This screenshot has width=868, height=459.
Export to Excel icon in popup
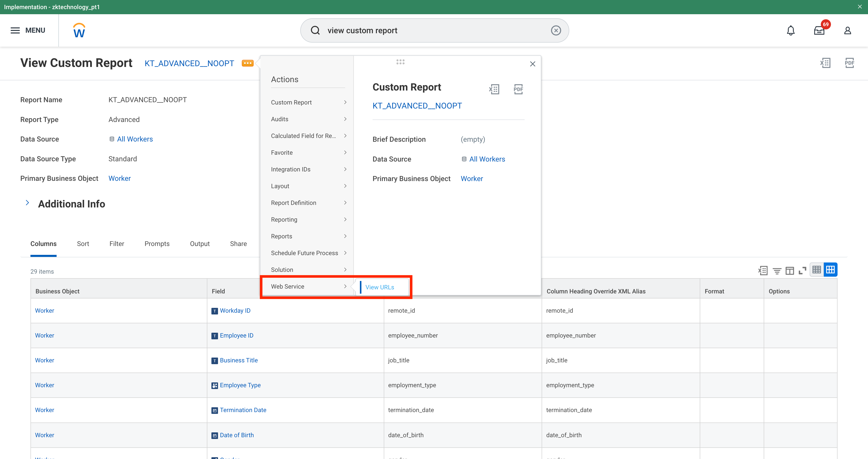tap(494, 89)
